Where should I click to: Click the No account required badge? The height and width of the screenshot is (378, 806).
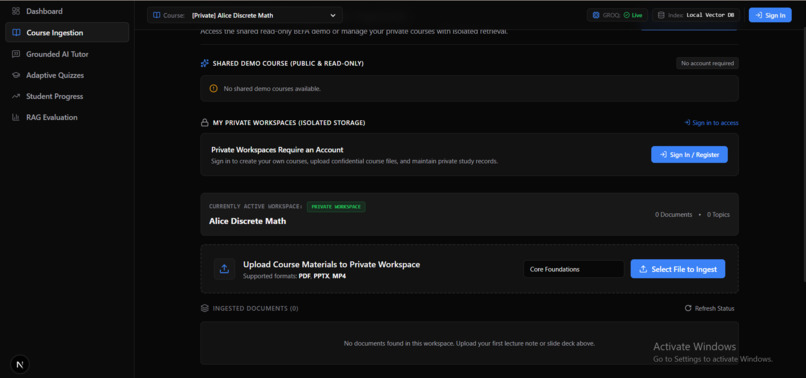[x=707, y=63]
